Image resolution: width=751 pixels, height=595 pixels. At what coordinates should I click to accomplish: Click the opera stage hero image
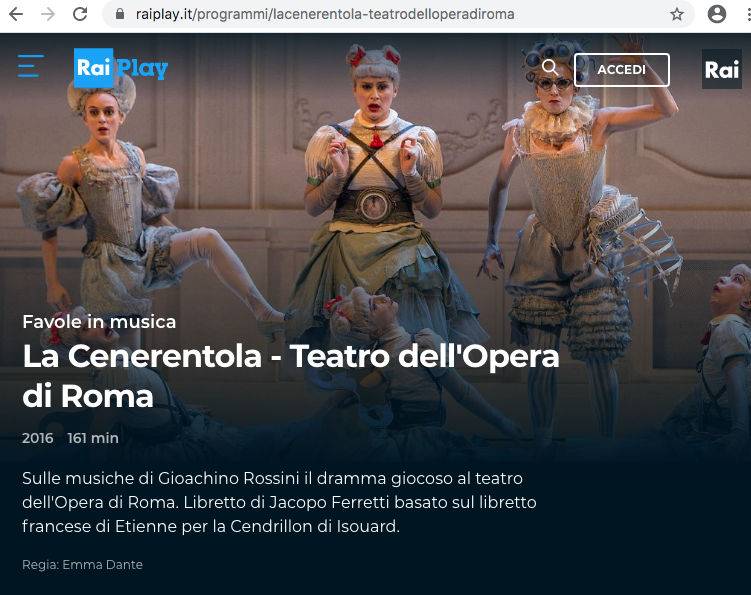[376, 192]
